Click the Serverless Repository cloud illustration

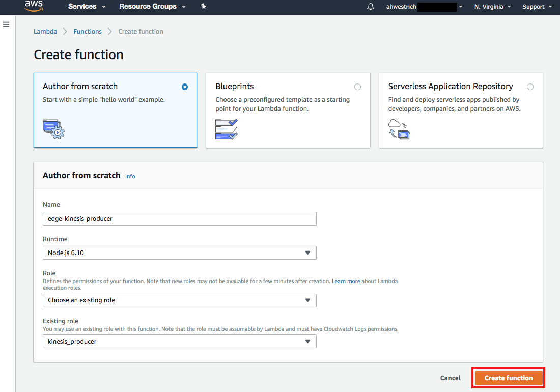click(x=399, y=129)
